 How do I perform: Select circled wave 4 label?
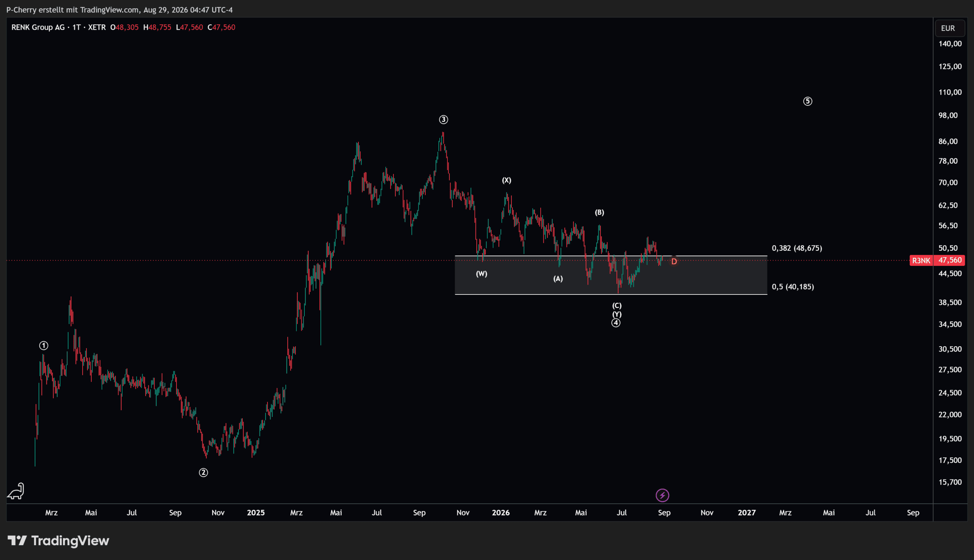click(x=616, y=323)
